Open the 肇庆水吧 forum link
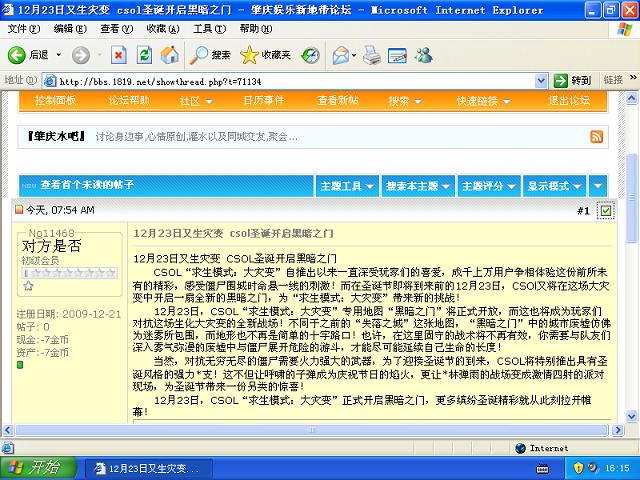 57,135
